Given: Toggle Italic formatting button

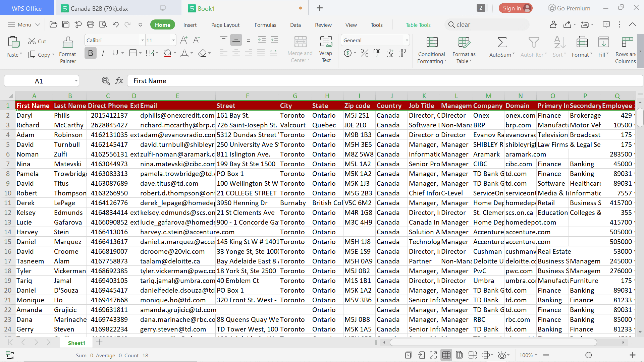Looking at the screenshot, I should point(103,53).
